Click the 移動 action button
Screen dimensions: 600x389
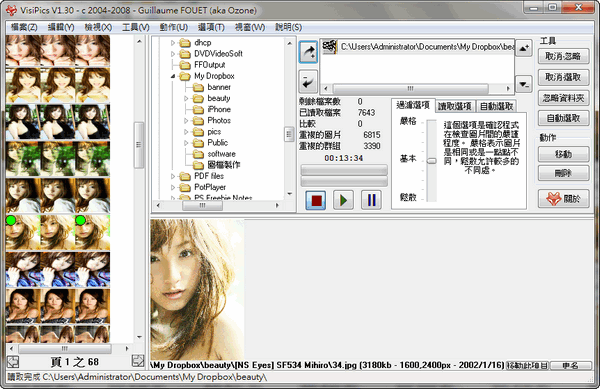click(x=563, y=154)
